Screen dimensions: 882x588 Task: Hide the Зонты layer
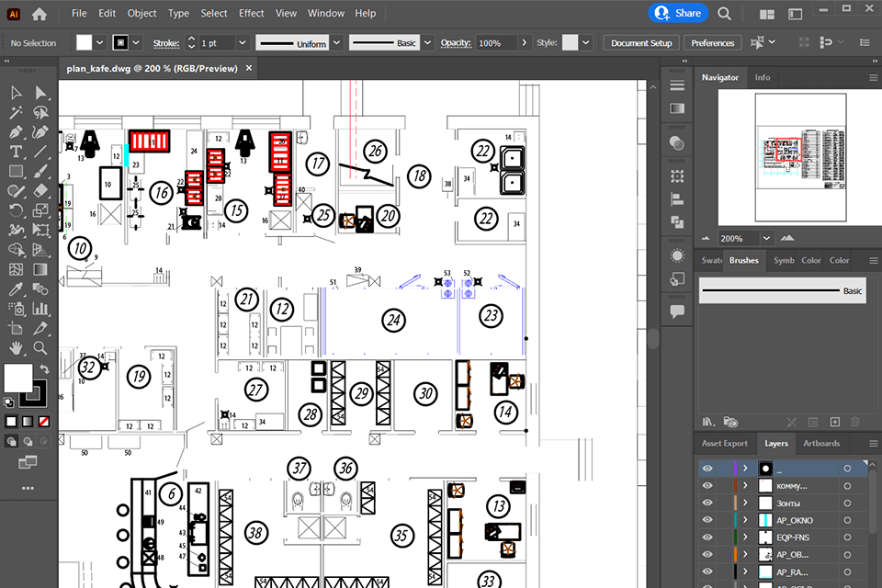(707, 503)
